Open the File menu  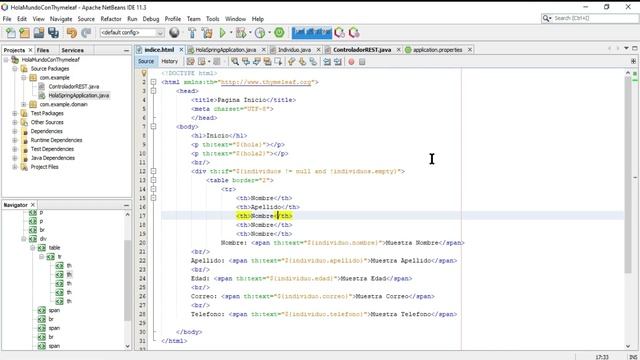(x=7, y=19)
